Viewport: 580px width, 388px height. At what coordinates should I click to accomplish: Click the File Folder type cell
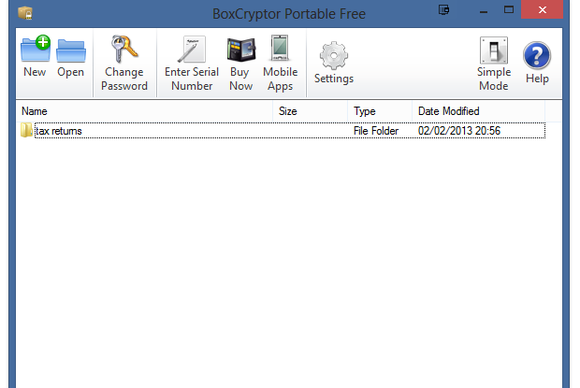point(376,131)
